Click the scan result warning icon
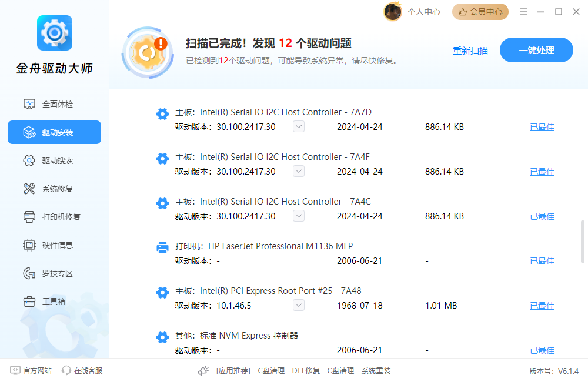Viewport: 588px width, 382px height. [x=148, y=52]
